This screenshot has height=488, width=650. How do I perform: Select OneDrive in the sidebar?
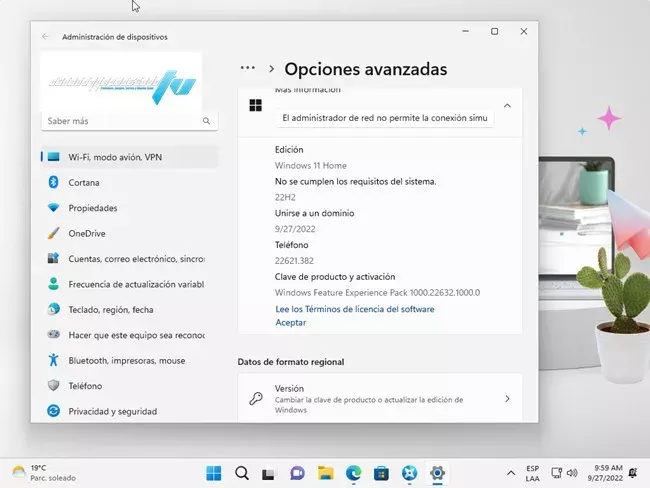[129, 233]
